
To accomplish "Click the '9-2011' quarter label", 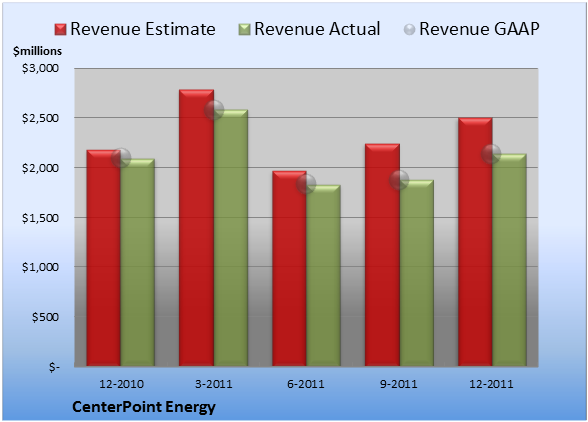I will pos(398,384).
